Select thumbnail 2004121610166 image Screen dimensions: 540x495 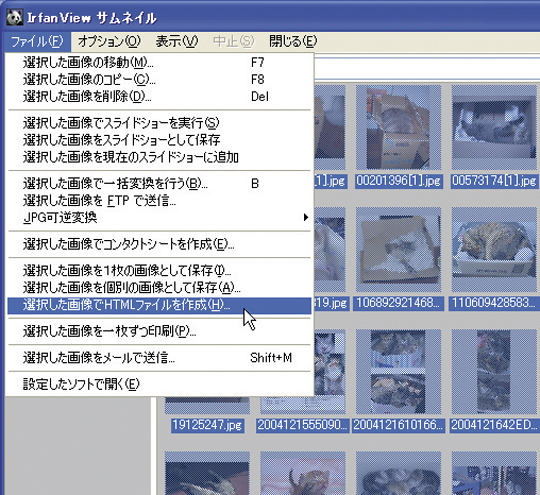398,371
